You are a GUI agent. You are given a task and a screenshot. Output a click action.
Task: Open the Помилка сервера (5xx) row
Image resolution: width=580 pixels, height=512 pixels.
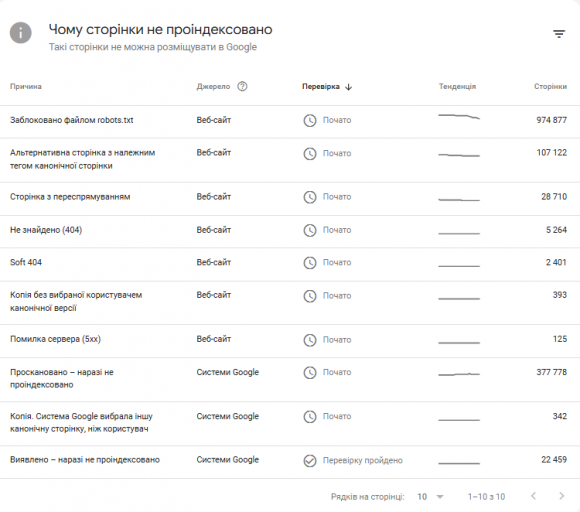coord(290,341)
